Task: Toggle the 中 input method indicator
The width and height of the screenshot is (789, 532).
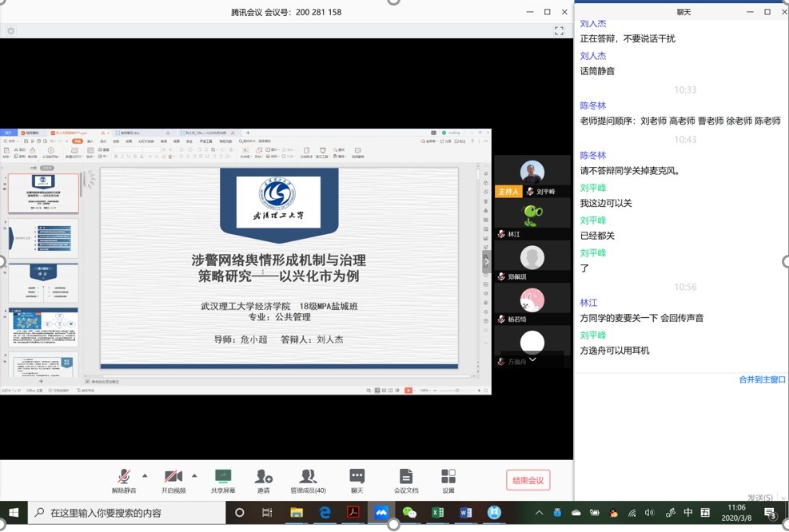Action: (x=687, y=513)
